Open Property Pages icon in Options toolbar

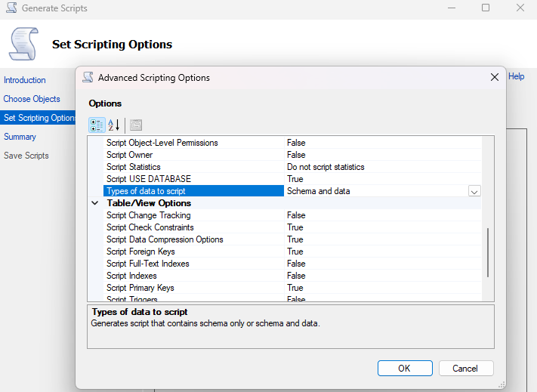136,125
